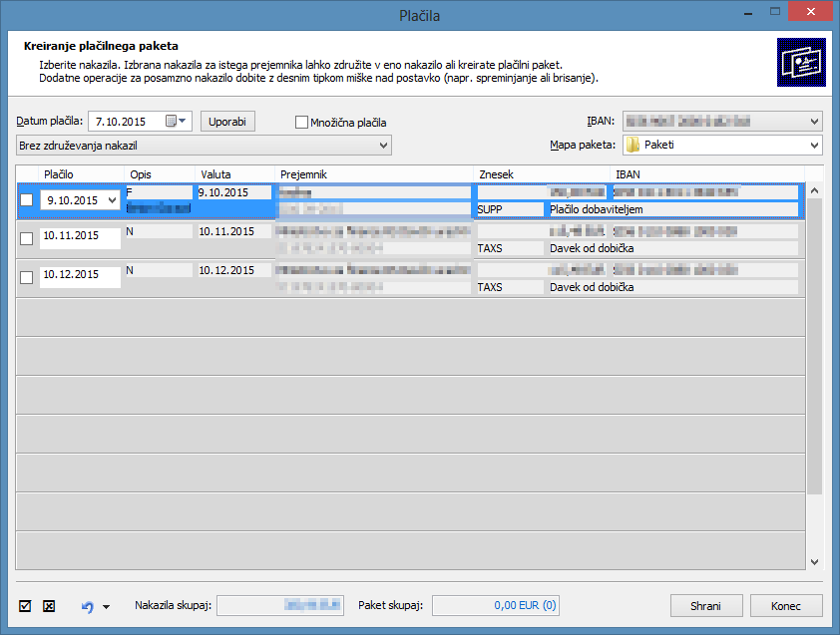The width and height of the screenshot is (840, 635).
Task: Expand dropdown arrow next to undo
Action: click(x=106, y=606)
